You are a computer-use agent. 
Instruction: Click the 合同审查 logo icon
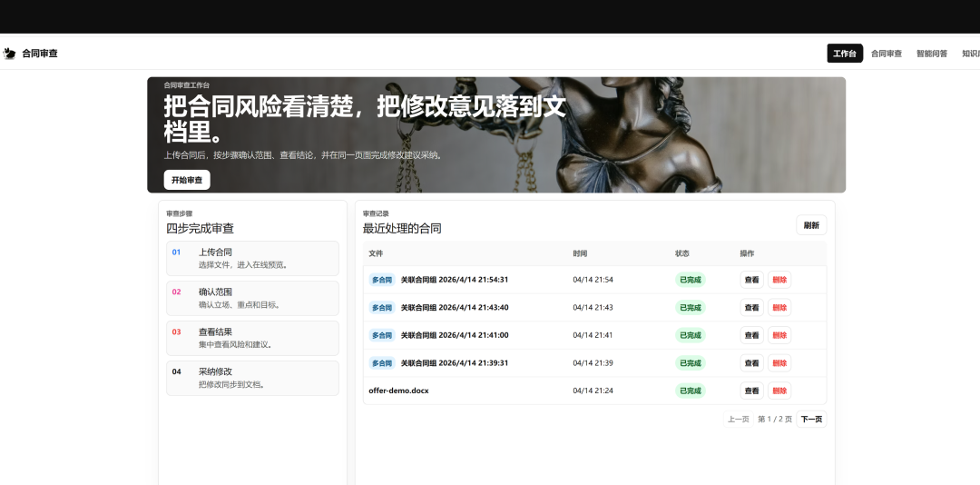click(9, 54)
